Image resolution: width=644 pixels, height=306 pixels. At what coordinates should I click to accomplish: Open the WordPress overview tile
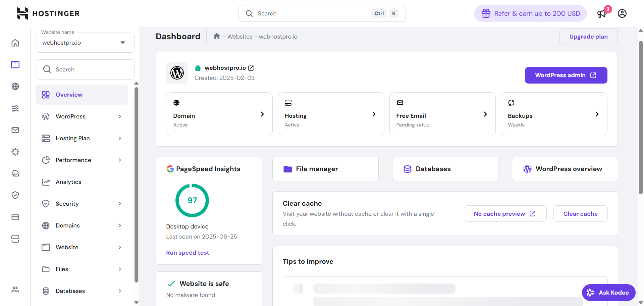coord(565,169)
